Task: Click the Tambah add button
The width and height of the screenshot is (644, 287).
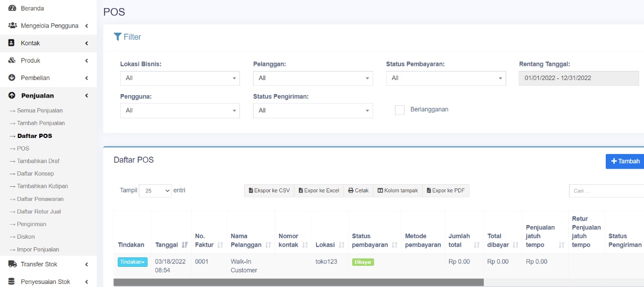Action: coord(625,161)
